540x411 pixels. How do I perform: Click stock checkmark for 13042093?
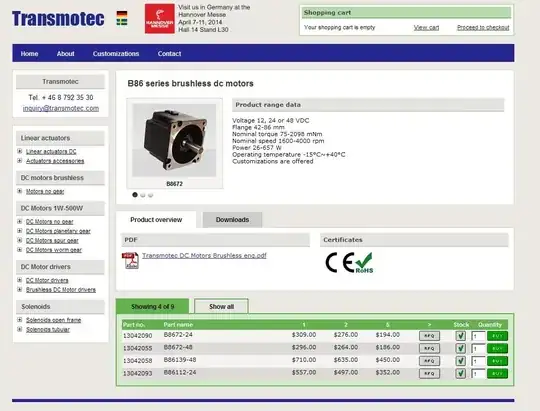460,373
